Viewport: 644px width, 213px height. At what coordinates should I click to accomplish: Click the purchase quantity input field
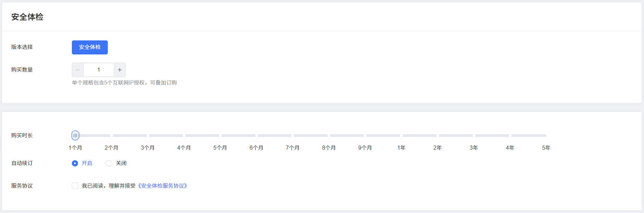[99, 70]
